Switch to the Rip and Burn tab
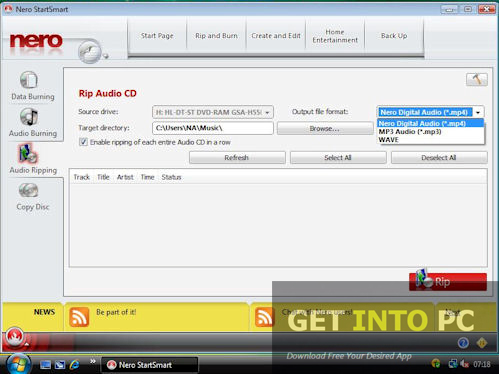 [x=216, y=36]
